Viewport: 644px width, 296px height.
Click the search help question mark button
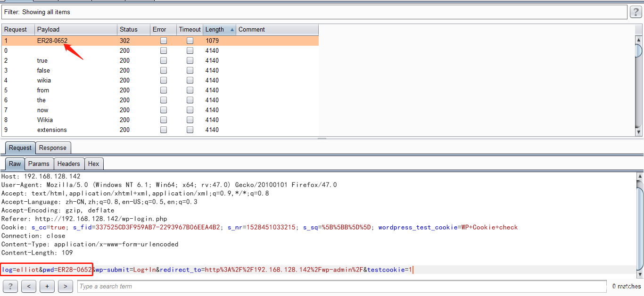pyautogui.click(x=10, y=286)
